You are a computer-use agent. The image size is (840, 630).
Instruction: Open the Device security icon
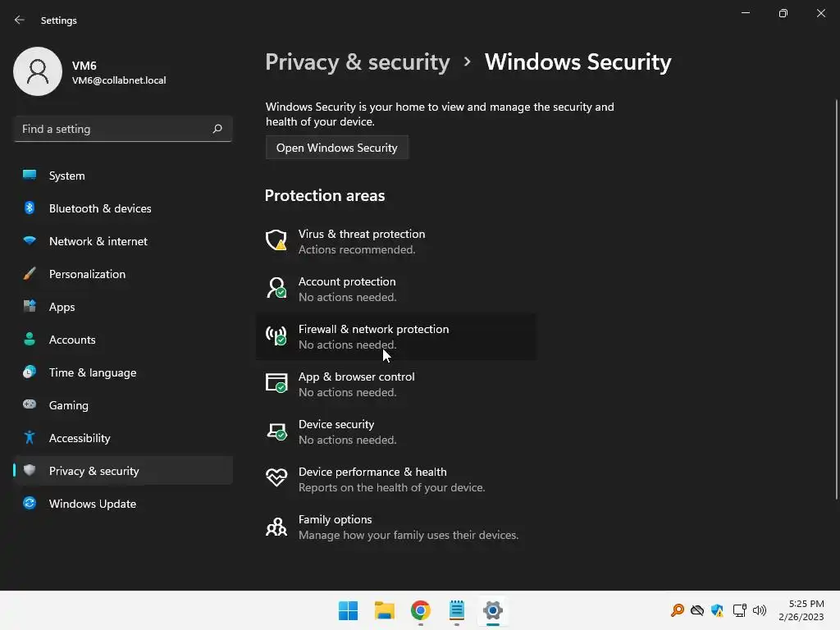(x=276, y=431)
